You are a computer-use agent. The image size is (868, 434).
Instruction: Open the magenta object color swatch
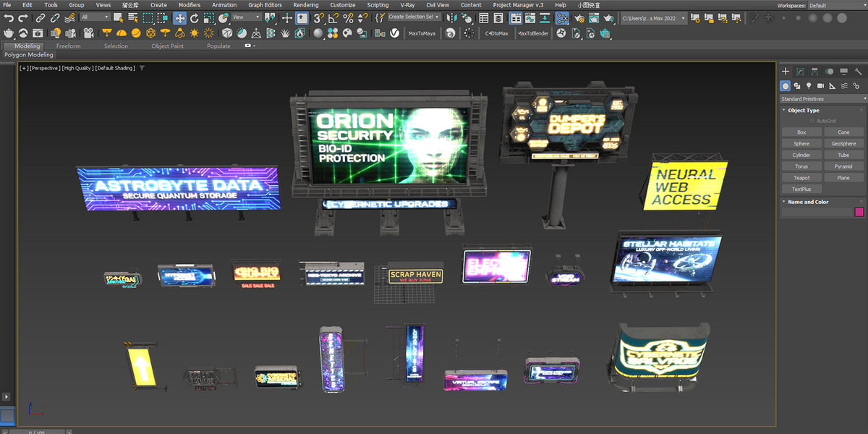(859, 212)
